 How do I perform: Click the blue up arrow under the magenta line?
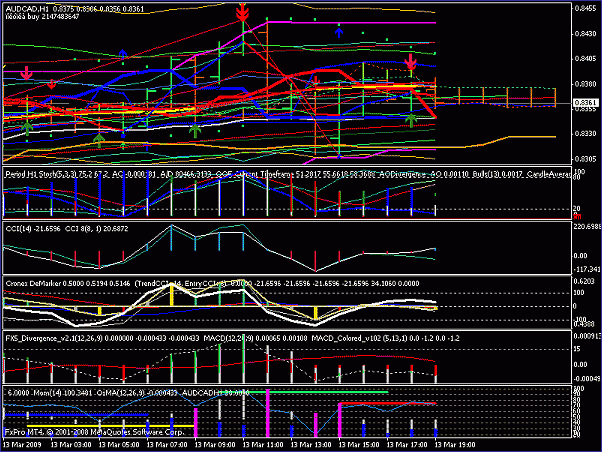pyautogui.click(x=338, y=32)
